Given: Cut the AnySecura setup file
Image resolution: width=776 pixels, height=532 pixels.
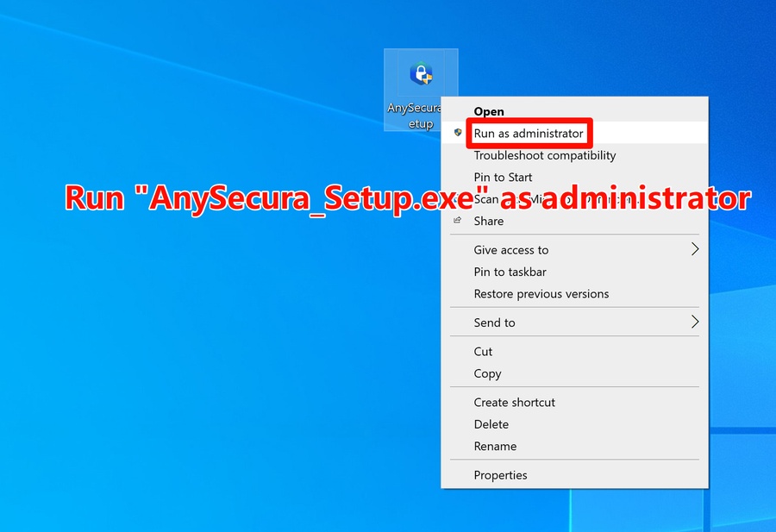Looking at the screenshot, I should point(482,351).
